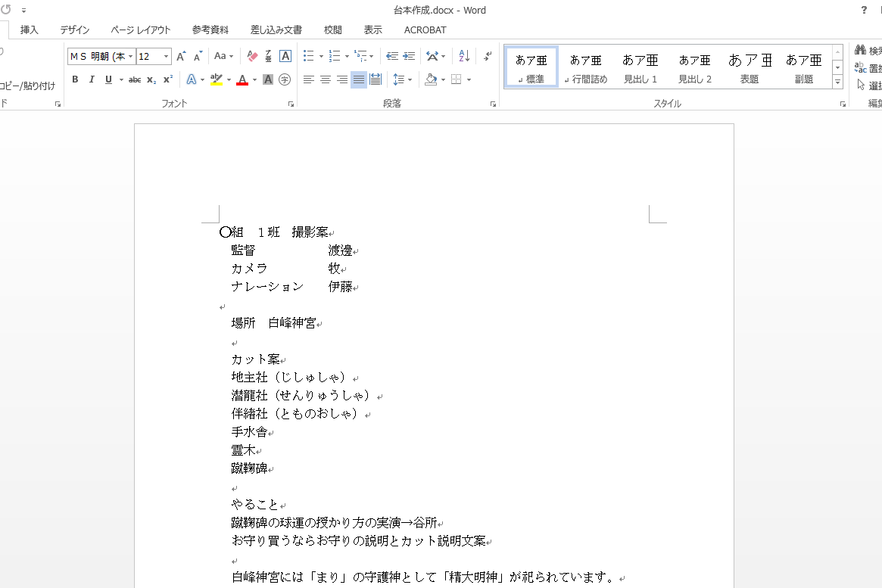Open Word help with the question mark
This screenshot has width=882, height=588.
pyautogui.click(x=864, y=10)
